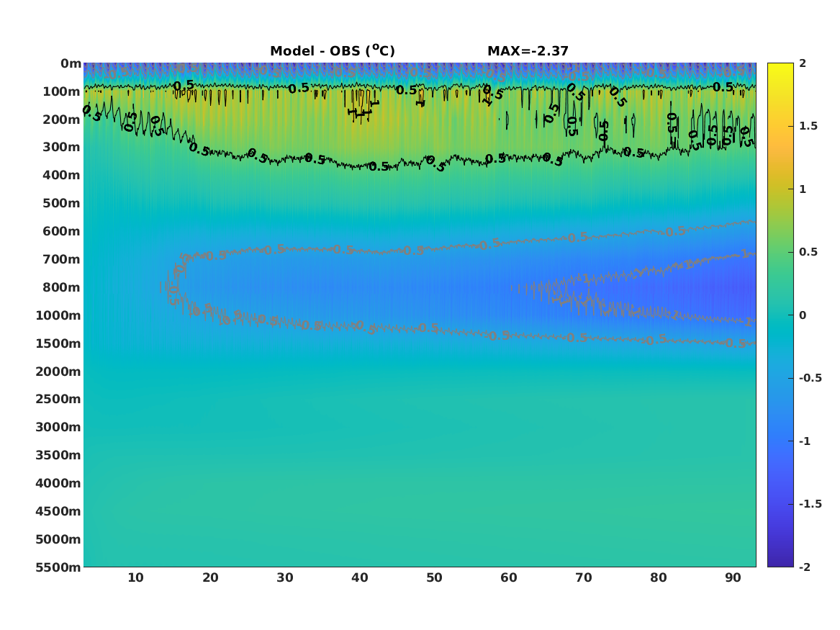
Task: Click the '700m' depth axis label
Action: tap(62, 259)
